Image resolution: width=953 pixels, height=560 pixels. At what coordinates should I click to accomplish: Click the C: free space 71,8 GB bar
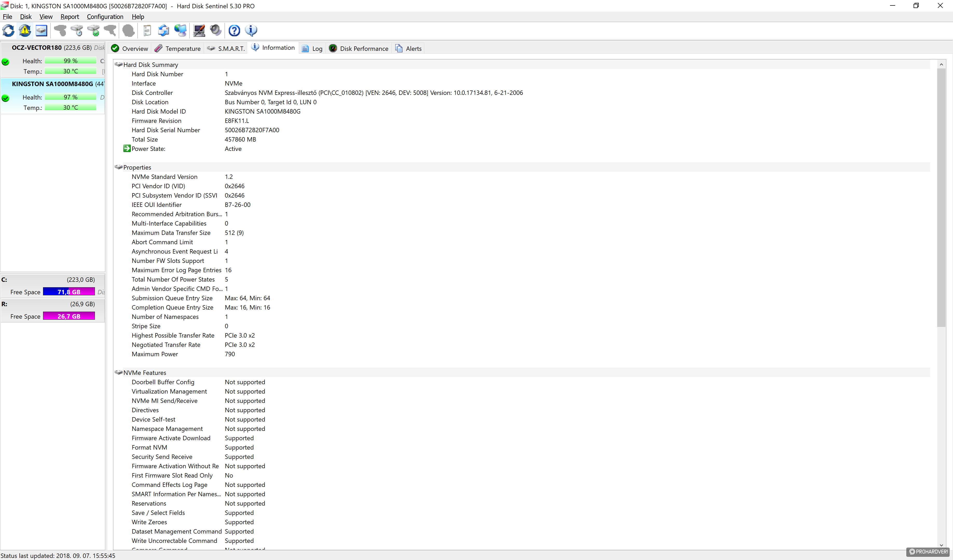tap(69, 291)
